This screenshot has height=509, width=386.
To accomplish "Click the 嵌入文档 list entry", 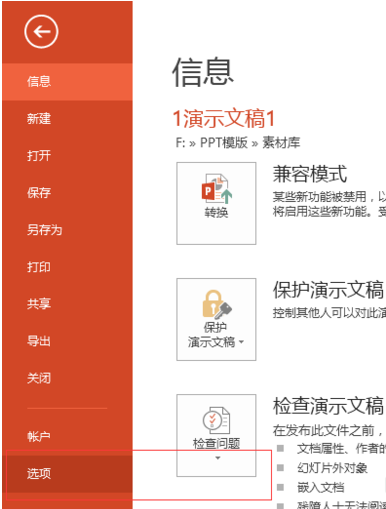I will pyautogui.click(x=321, y=488).
